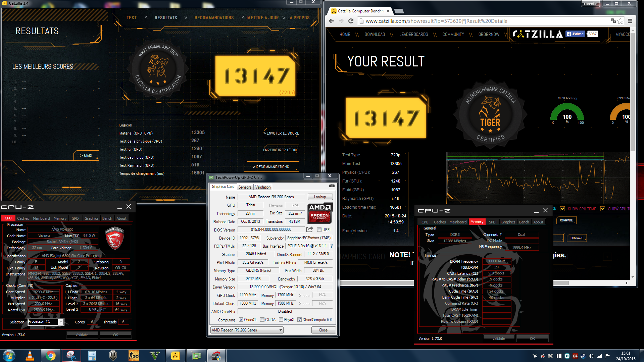Open the DOWNLOAD page on the Catzilla site

coord(375,34)
